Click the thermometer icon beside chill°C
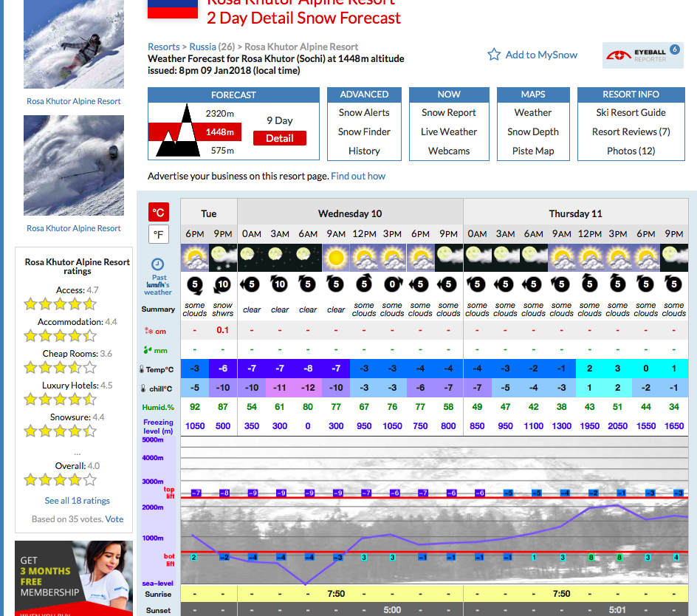The width and height of the screenshot is (697, 616). point(143,389)
